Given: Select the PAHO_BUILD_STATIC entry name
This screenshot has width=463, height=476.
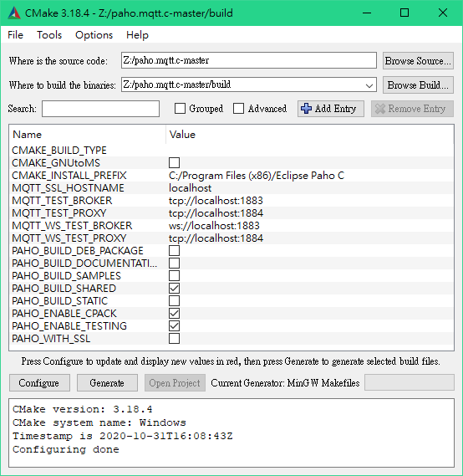Looking at the screenshot, I should [59, 301].
